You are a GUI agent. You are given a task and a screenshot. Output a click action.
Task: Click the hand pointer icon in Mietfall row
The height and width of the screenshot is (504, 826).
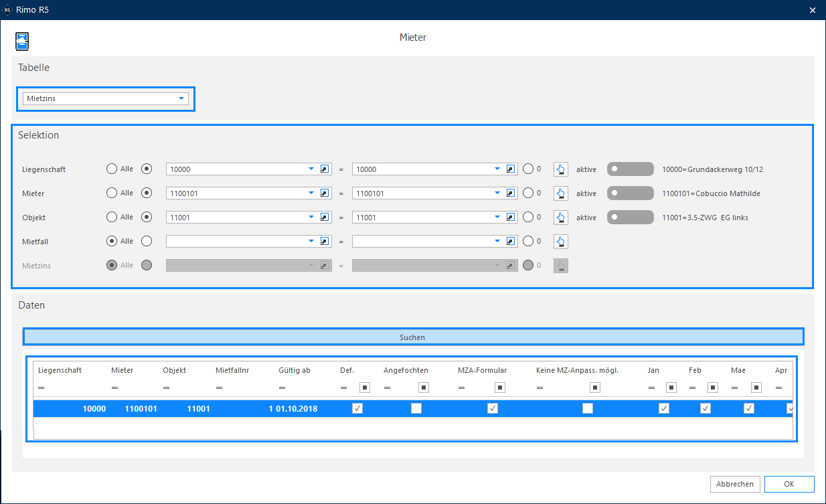561,242
